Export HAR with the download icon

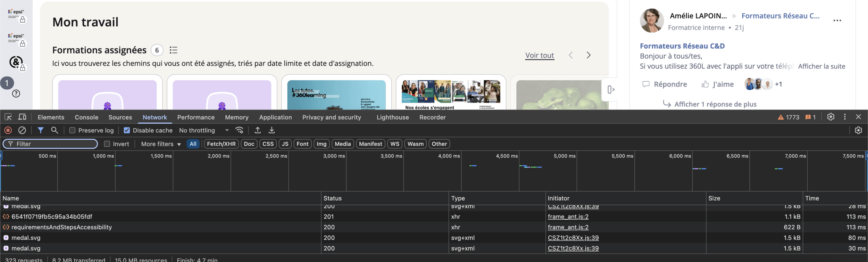[272, 130]
